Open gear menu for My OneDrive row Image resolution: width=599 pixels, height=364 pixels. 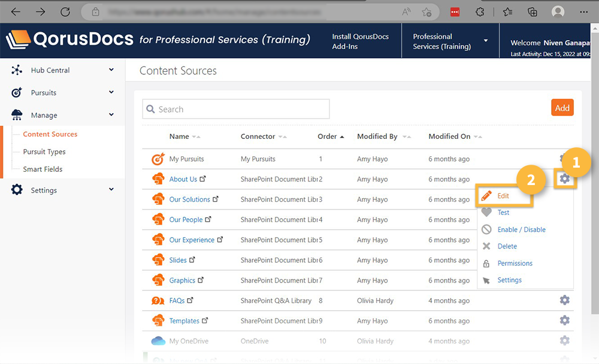pos(565,340)
